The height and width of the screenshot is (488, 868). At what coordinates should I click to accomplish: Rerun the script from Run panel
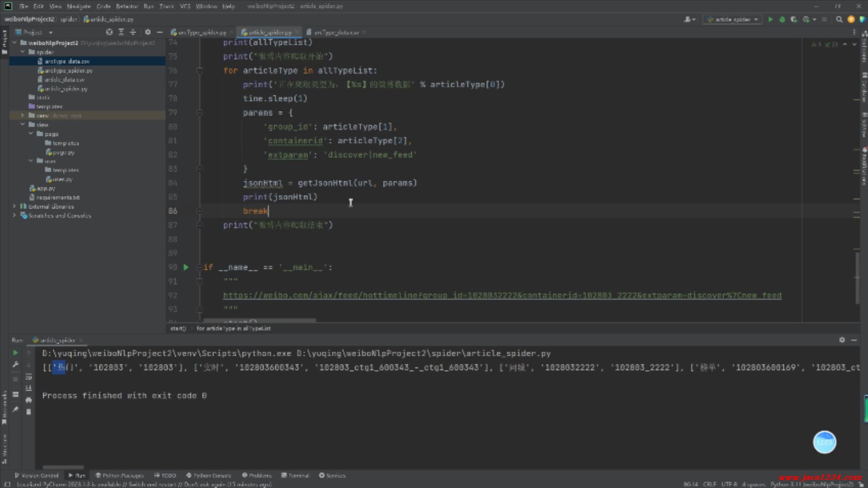[15, 352]
